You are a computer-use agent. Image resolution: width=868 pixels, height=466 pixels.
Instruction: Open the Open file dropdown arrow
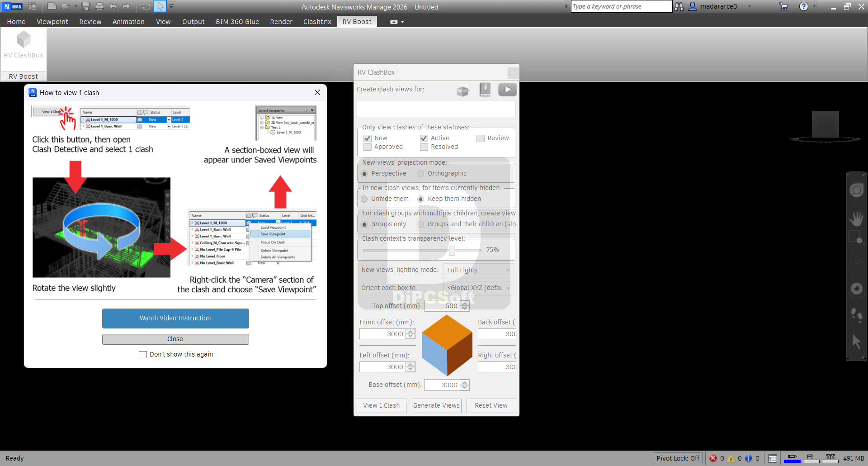pos(76,6)
